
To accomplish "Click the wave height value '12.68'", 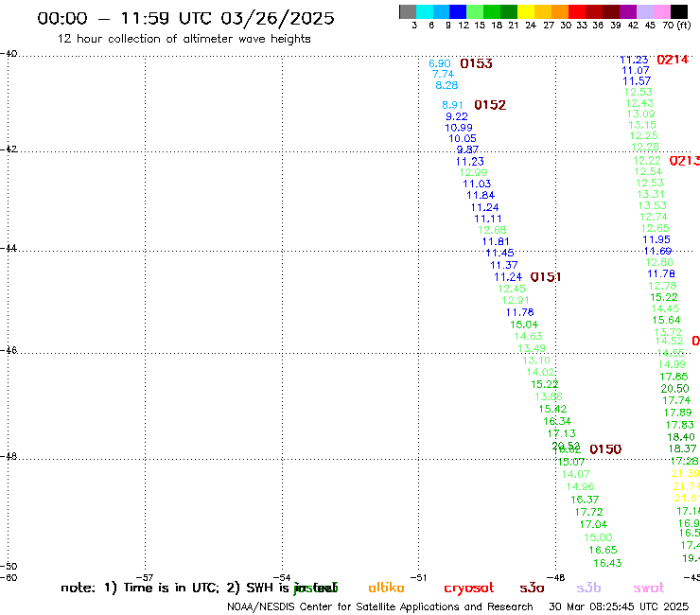I will pos(492,230).
